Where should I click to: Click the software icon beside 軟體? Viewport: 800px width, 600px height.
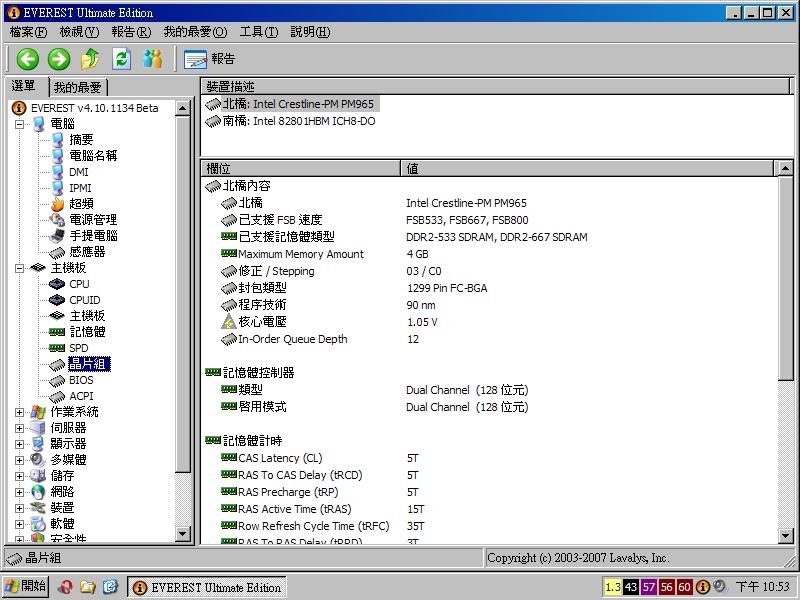tap(38, 524)
